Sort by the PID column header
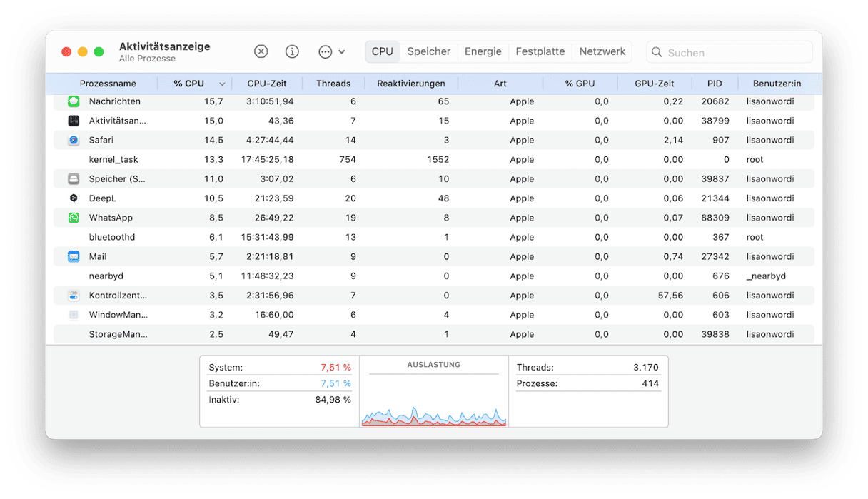Image resolution: width=868 pixels, height=499 pixels. pos(715,84)
